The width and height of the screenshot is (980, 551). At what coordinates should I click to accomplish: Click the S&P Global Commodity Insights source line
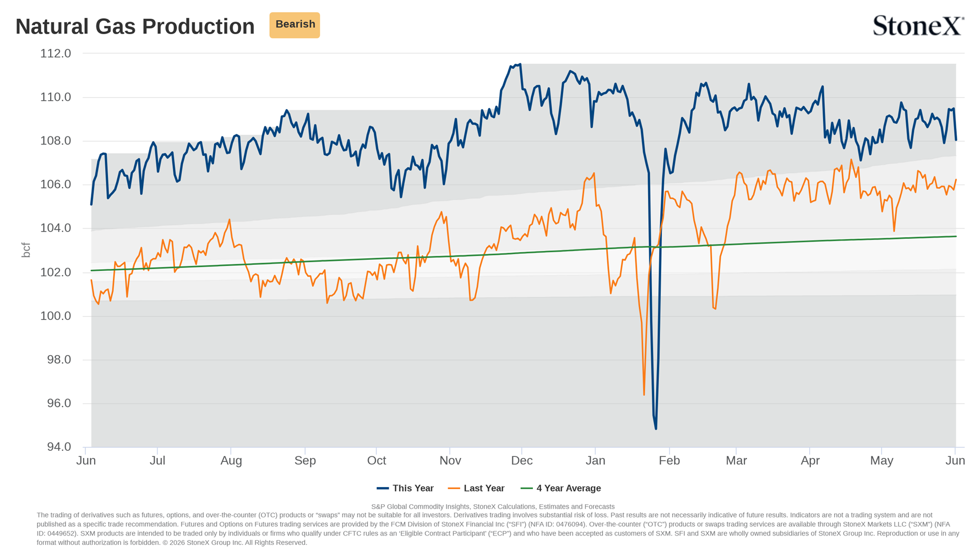click(x=493, y=506)
